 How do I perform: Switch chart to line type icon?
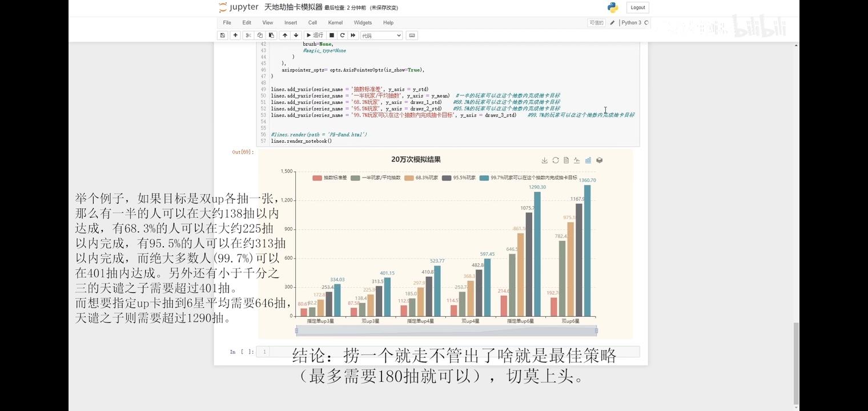(577, 160)
